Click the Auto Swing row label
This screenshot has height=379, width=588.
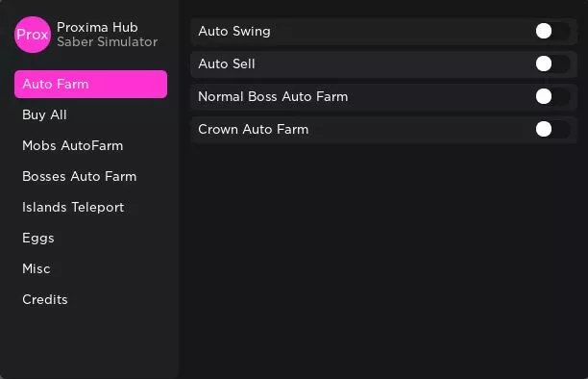click(x=234, y=32)
